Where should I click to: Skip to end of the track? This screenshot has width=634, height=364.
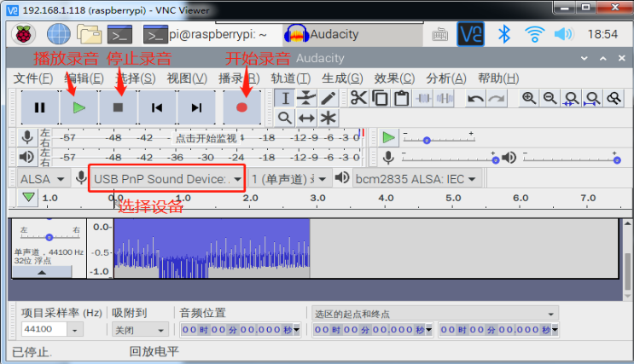click(196, 107)
